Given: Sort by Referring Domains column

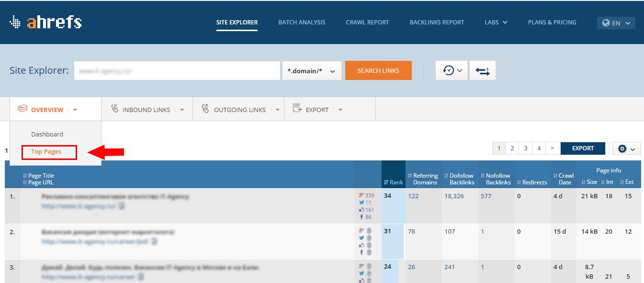Looking at the screenshot, I should [423, 179].
